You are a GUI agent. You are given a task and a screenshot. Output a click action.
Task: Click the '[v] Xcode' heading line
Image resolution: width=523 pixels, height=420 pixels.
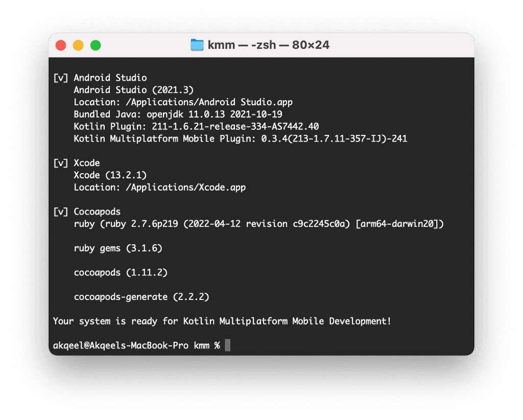click(77, 163)
